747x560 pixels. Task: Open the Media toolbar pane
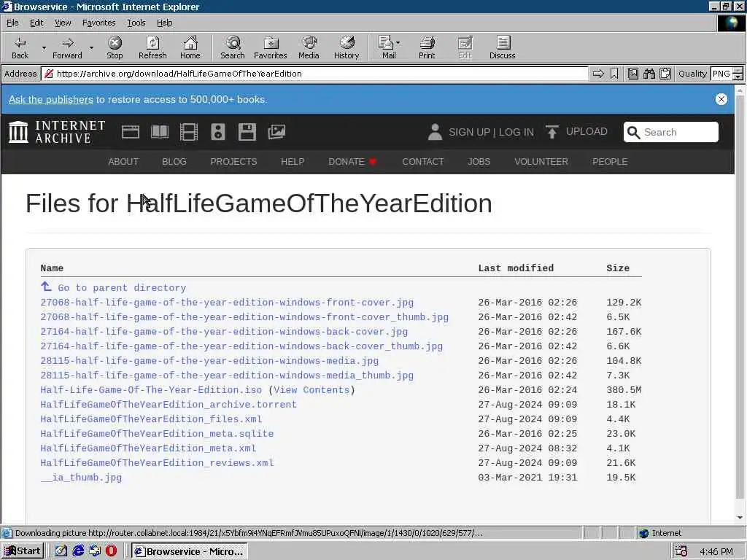309,47
